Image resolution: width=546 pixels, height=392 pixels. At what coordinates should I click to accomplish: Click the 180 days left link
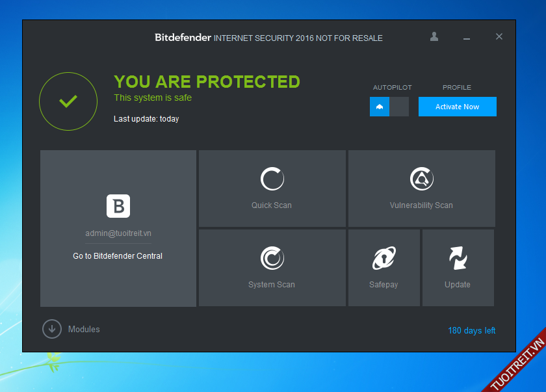click(x=471, y=331)
